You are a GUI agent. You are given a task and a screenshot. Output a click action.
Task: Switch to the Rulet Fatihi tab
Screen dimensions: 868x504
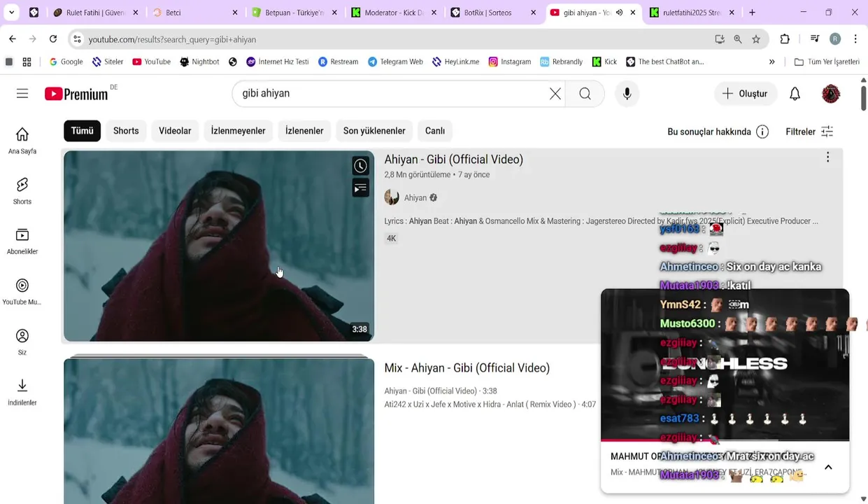(x=94, y=13)
